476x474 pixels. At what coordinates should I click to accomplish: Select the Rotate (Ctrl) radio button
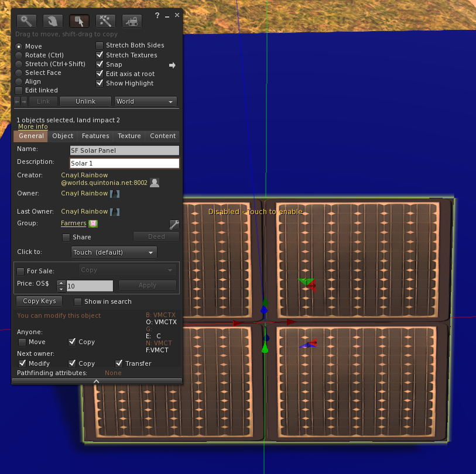click(x=19, y=55)
